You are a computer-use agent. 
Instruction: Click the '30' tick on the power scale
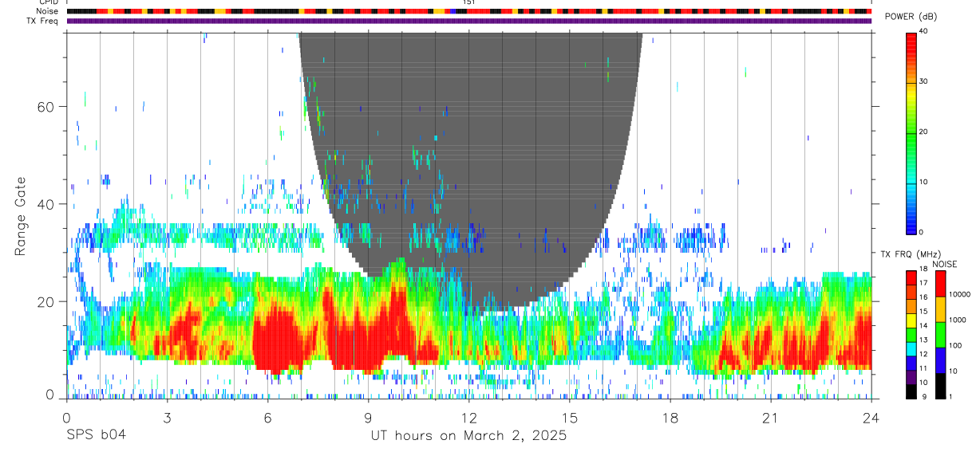pyautogui.click(x=924, y=82)
